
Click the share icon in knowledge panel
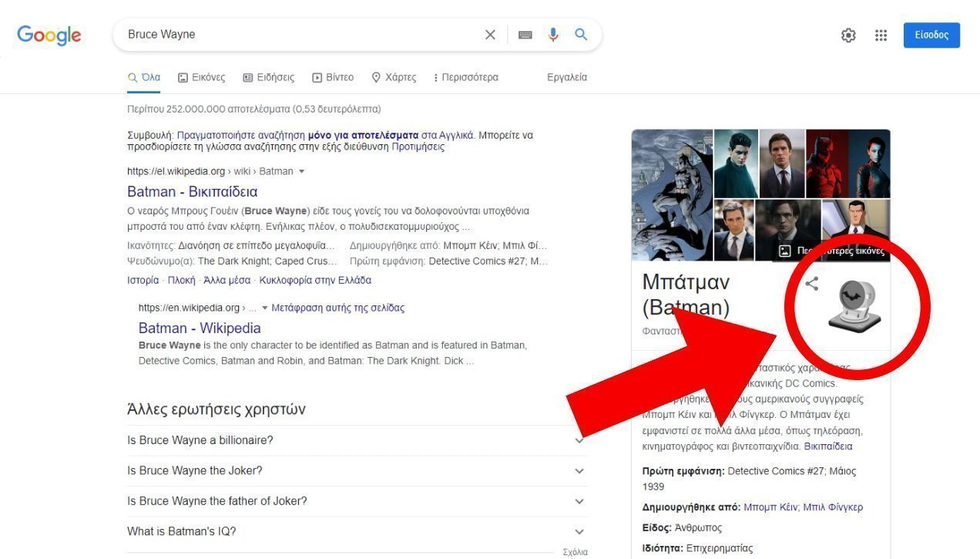(x=812, y=284)
